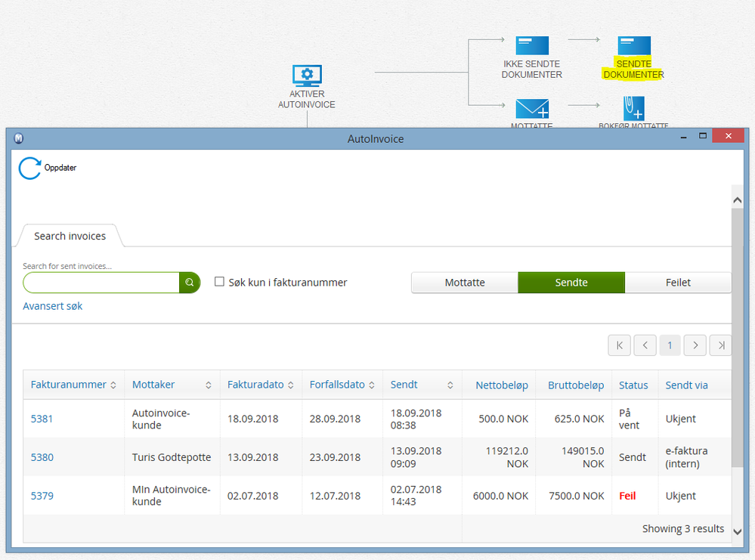Open invoice number 5379

pyautogui.click(x=42, y=496)
